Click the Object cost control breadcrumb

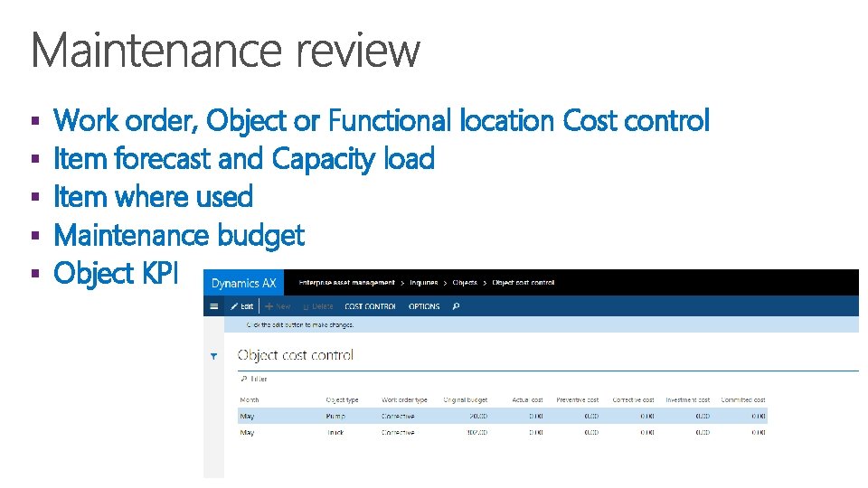[x=524, y=283]
